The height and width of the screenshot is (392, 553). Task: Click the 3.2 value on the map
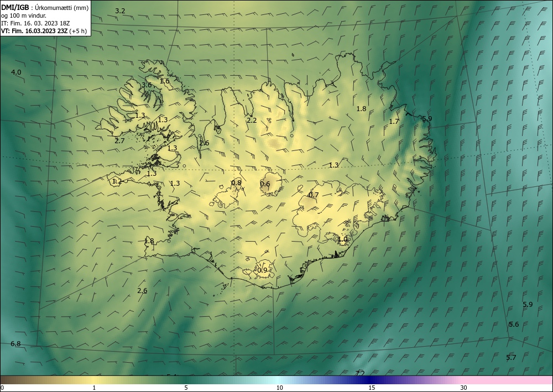pyautogui.click(x=120, y=11)
